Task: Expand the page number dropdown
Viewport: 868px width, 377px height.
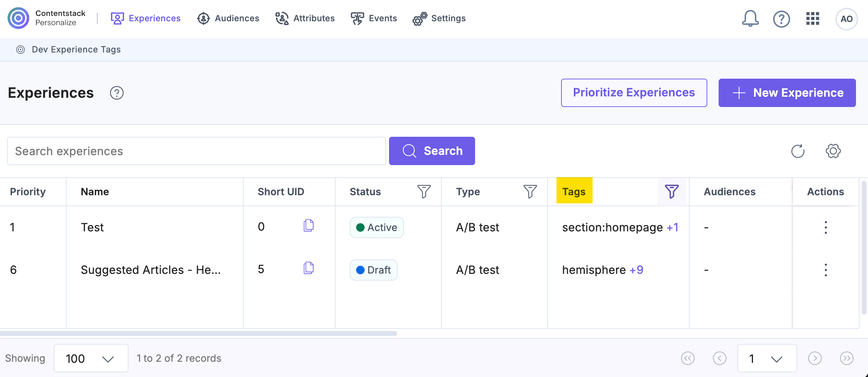Action: click(767, 358)
